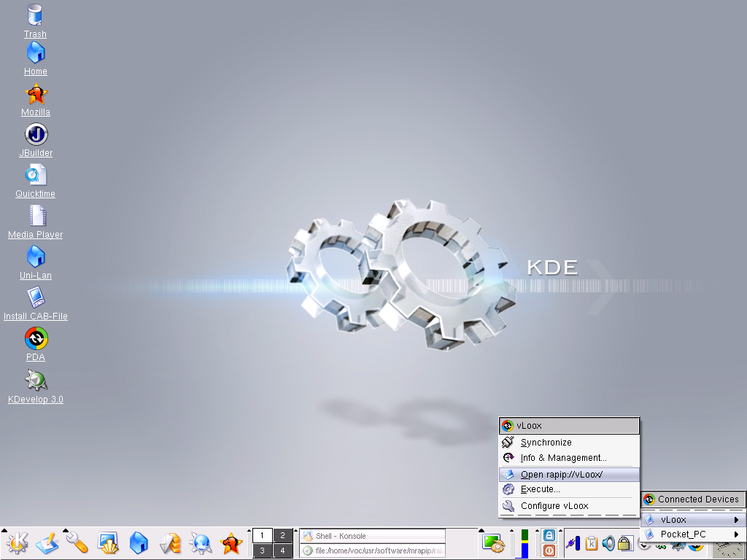Image resolution: width=747 pixels, height=560 pixels.
Task: Select Open rapip://vLoox/ menu entry
Action: coord(569,474)
